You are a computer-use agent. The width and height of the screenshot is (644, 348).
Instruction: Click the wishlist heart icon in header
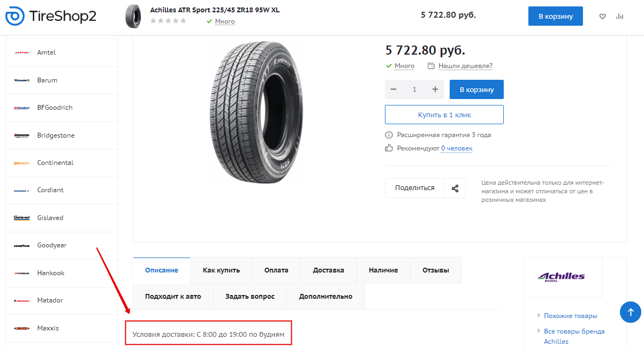tap(602, 17)
